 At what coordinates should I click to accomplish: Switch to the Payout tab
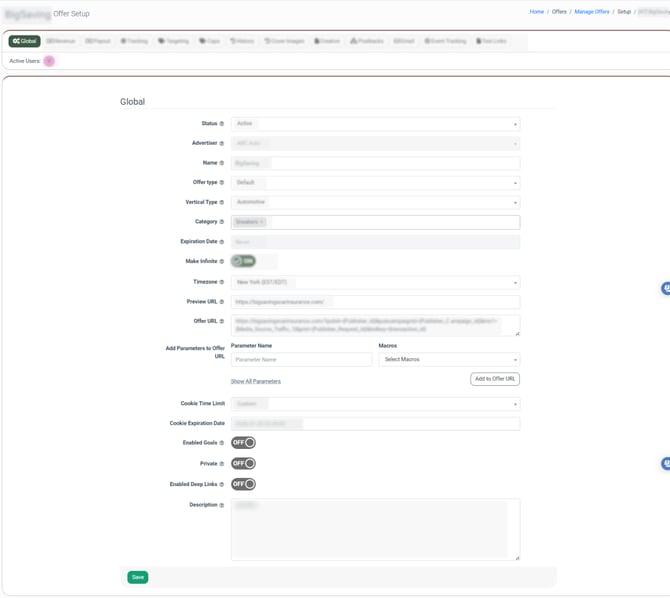point(98,41)
